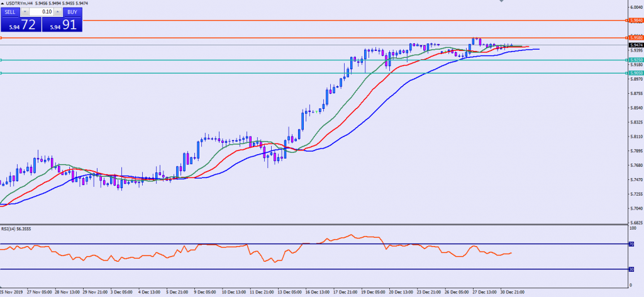Select the orange 5.9580 price level tag
The height and width of the screenshot is (297, 644).
(635, 38)
